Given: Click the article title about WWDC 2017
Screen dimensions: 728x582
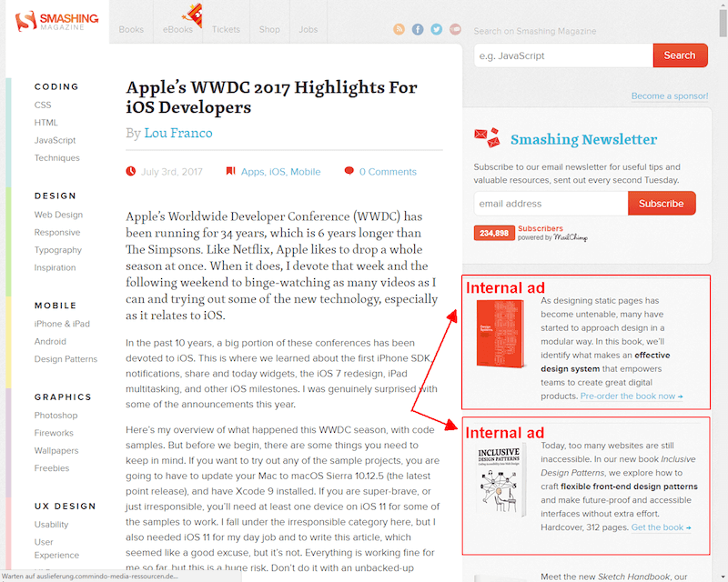Looking at the screenshot, I should click(271, 97).
